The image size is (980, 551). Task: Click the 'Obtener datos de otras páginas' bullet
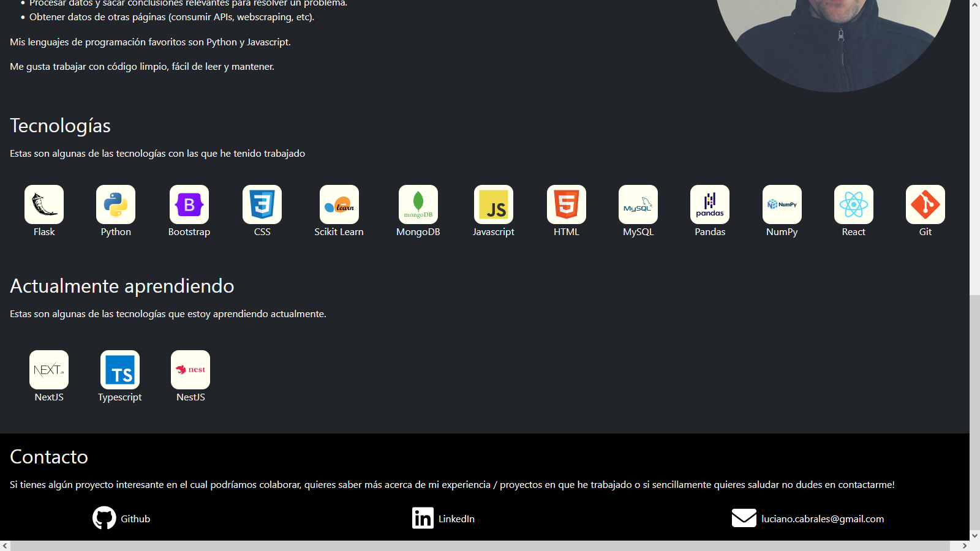point(171,17)
